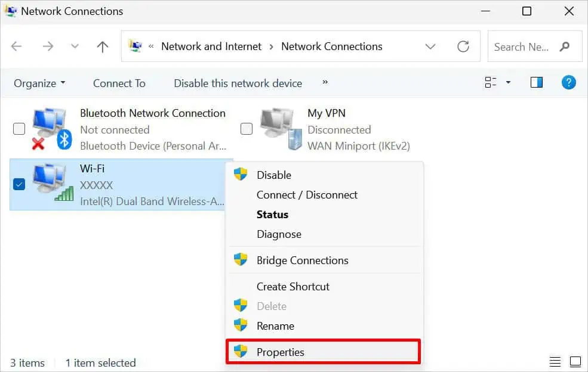Open the Organize dropdown menu

39,83
